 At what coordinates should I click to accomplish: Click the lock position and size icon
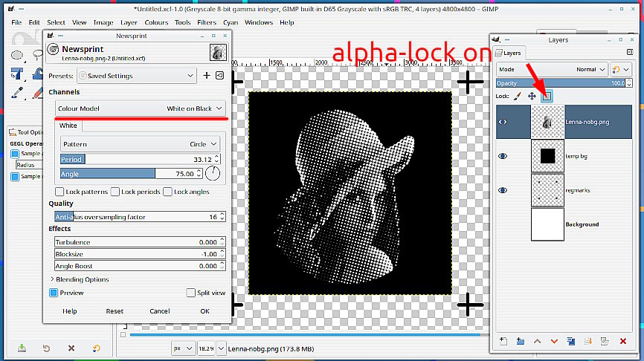(532, 96)
